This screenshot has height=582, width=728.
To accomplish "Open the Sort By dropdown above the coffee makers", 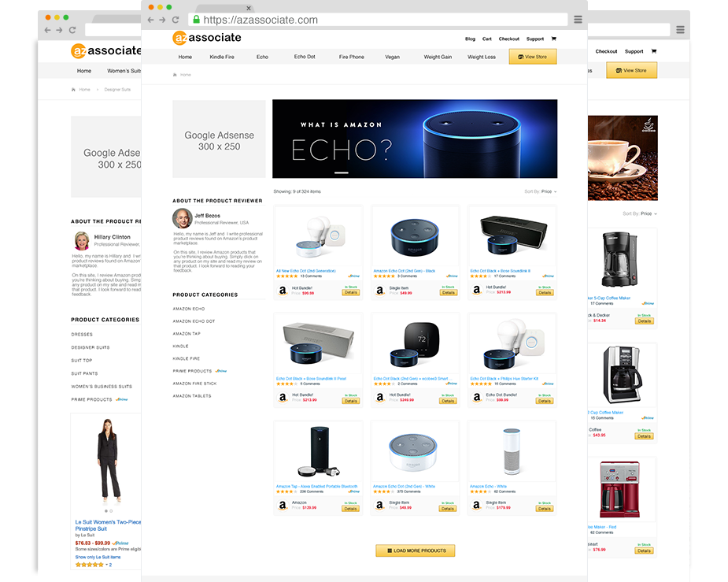I will coord(640,213).
